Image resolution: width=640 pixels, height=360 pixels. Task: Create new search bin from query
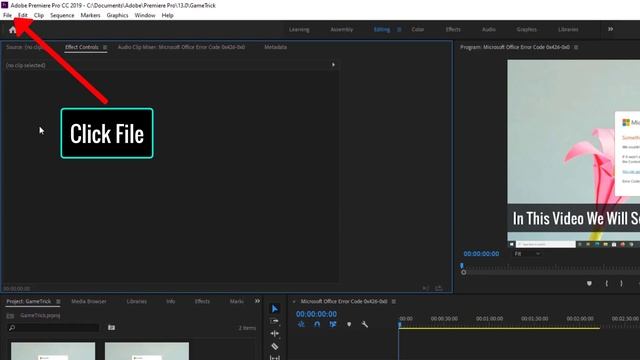[111, 327]
